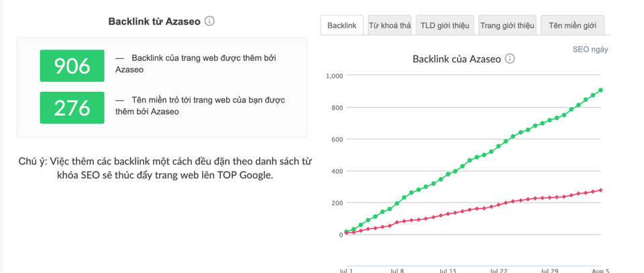
Task: Click the 'Chú ý' note paragraph
Action: coord(165,168)
